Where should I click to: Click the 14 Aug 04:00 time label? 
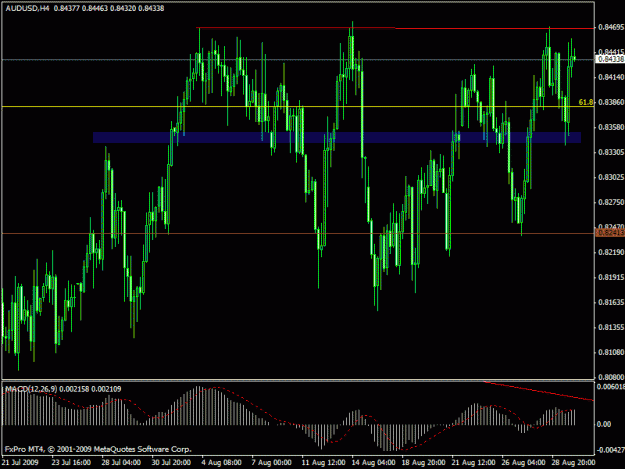(373, 463)
